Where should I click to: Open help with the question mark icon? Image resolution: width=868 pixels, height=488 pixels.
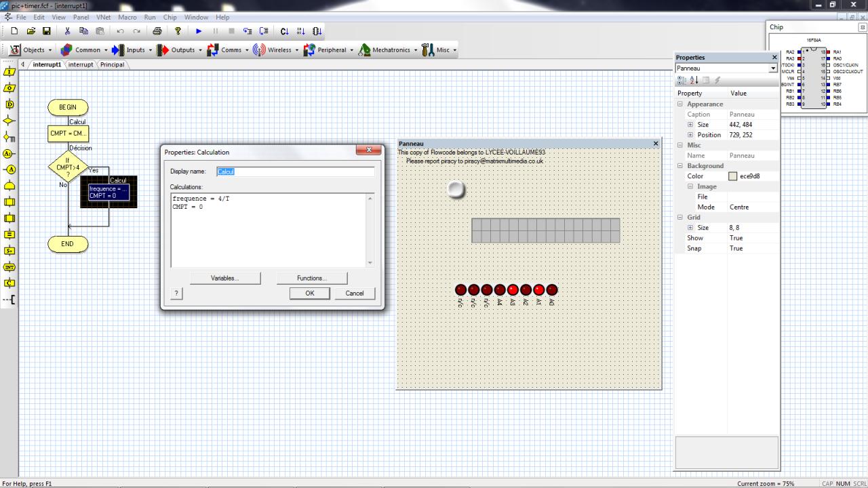point(178,31)
